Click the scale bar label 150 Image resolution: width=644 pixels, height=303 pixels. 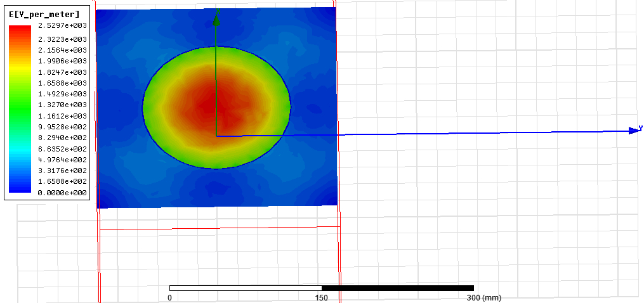[322, 298]
